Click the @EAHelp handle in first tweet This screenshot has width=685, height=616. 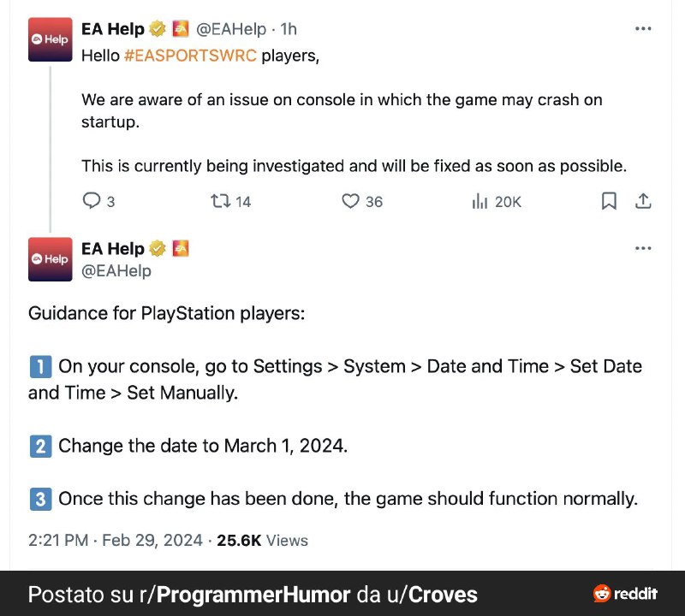[x=231, y=29]
